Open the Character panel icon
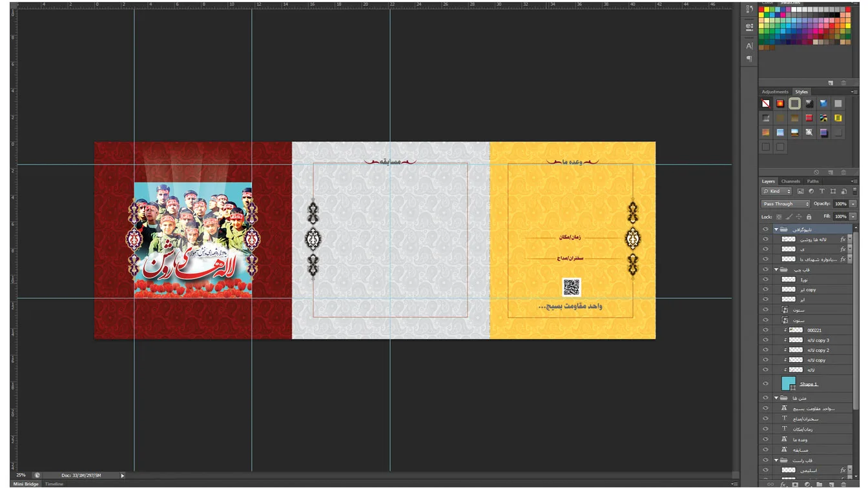Viewport: 868px width, 488px height. point(749,46)
